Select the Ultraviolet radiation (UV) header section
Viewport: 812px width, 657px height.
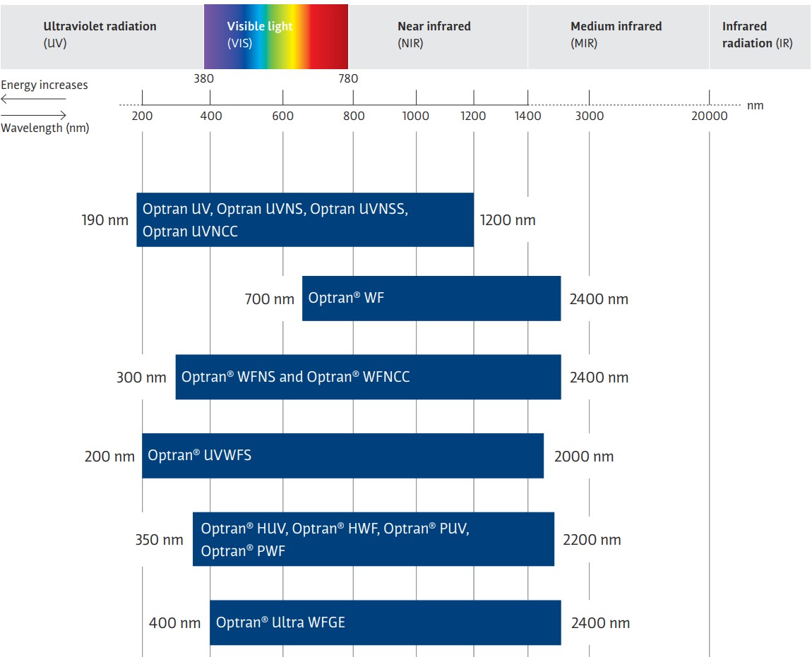[x=100, y=35]
